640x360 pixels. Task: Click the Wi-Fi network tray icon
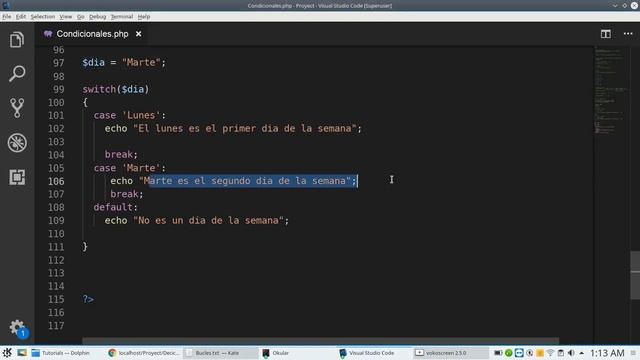pyautogui.click(x=550, y=353)
